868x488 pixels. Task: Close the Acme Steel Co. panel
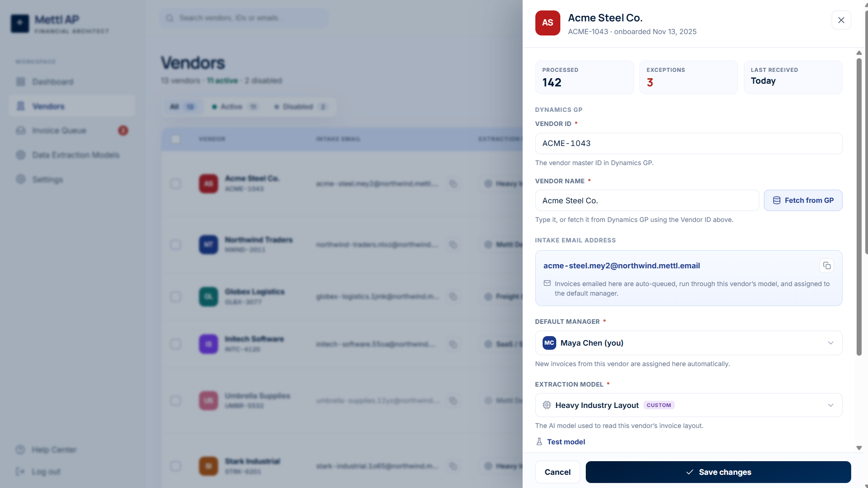point(841,20)
